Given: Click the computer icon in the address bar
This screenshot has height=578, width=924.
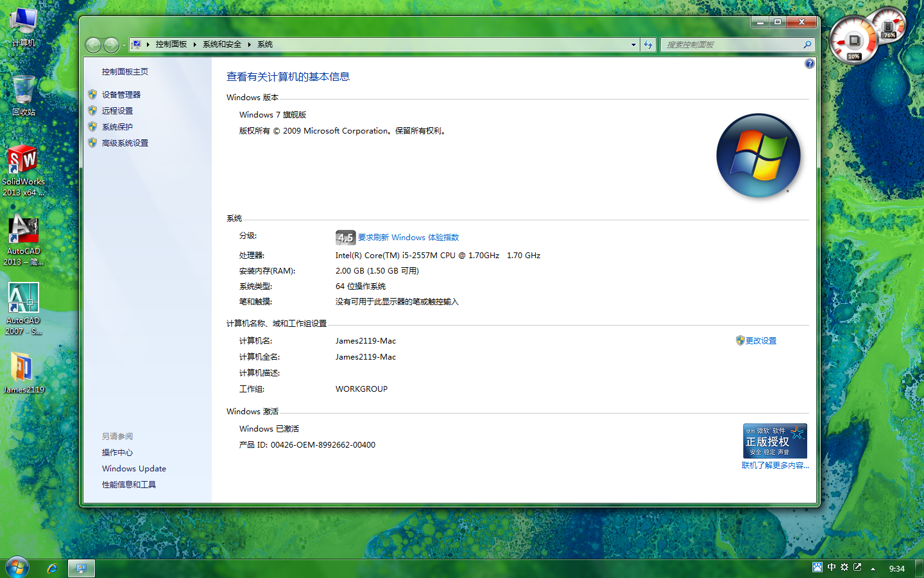Looking at the screenshot, I should [x=137, y=44].
